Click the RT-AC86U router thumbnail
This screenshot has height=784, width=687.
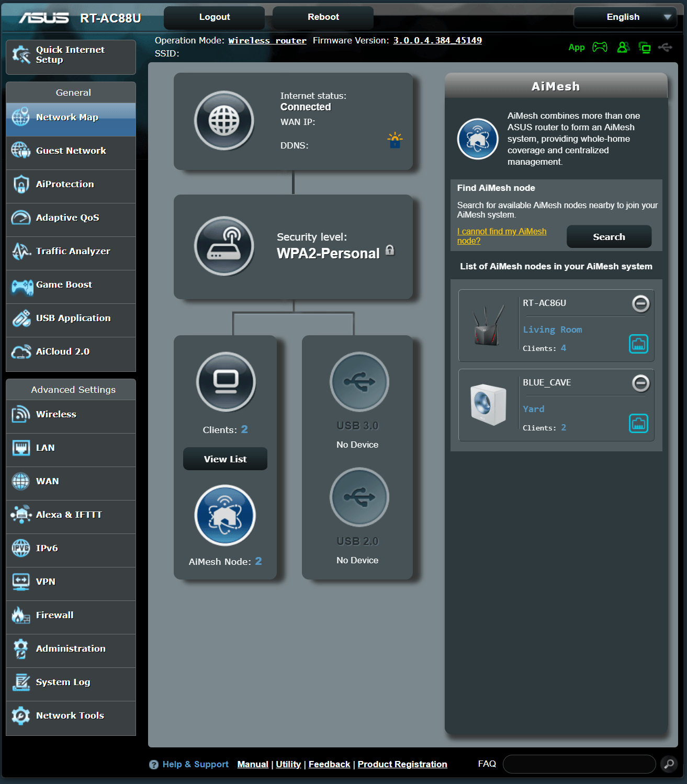(488, 326)
